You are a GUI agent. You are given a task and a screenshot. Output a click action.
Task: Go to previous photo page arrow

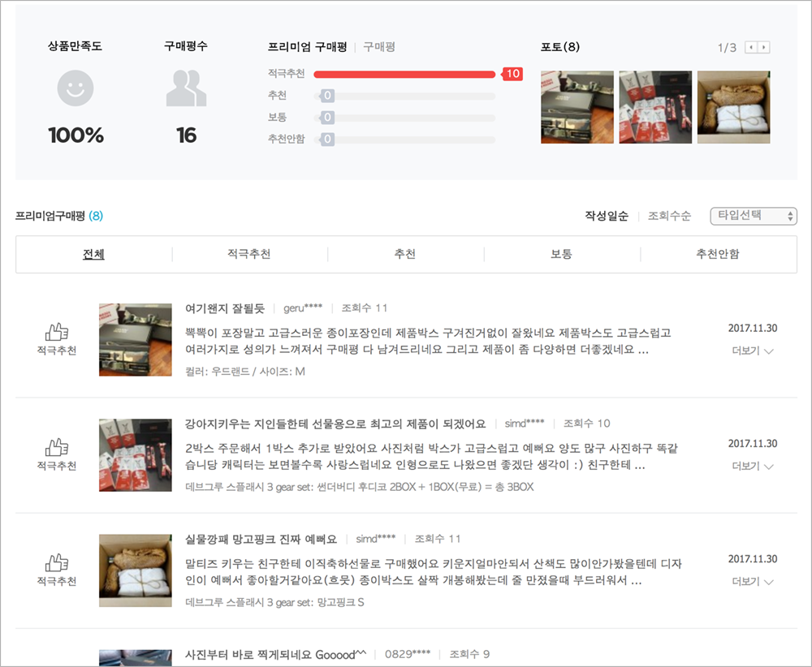pyautogui.click(x=751, y=47)
